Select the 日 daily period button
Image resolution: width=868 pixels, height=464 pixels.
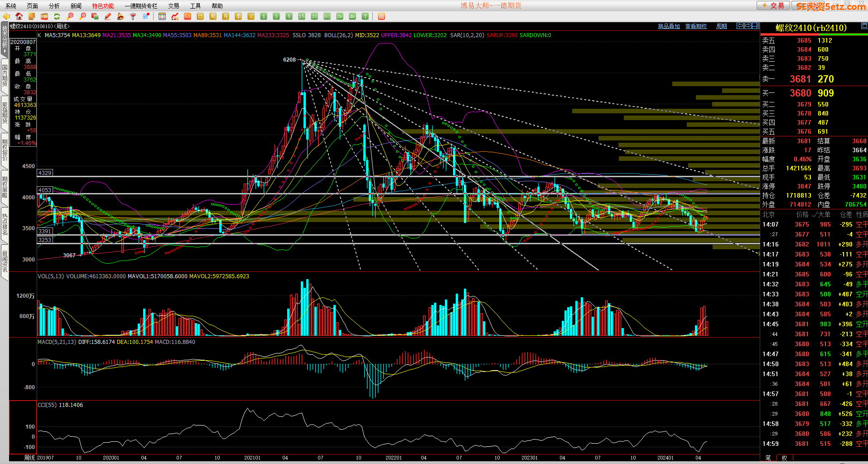(x=200, y=16)
